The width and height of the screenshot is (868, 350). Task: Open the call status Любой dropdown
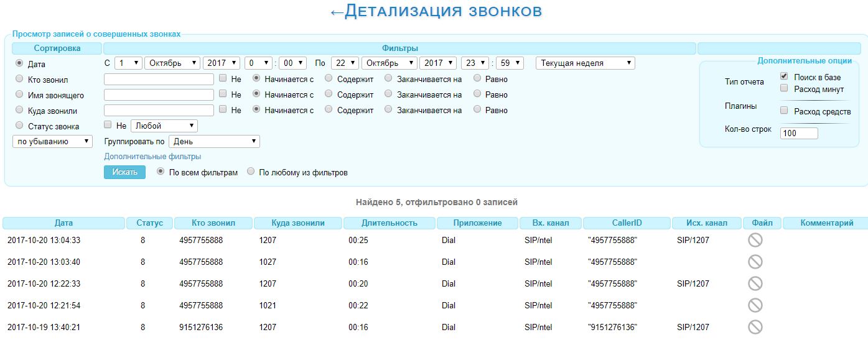click(164, 126)
